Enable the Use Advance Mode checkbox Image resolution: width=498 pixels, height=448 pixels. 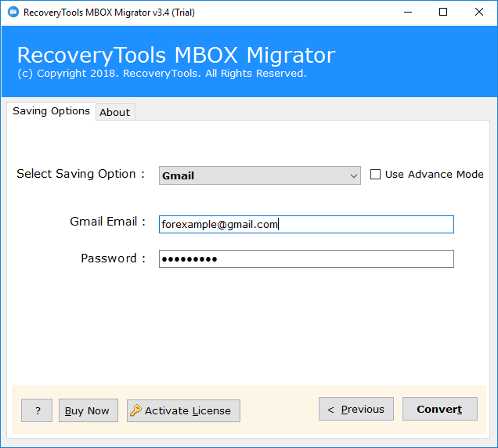click(375, 175)
